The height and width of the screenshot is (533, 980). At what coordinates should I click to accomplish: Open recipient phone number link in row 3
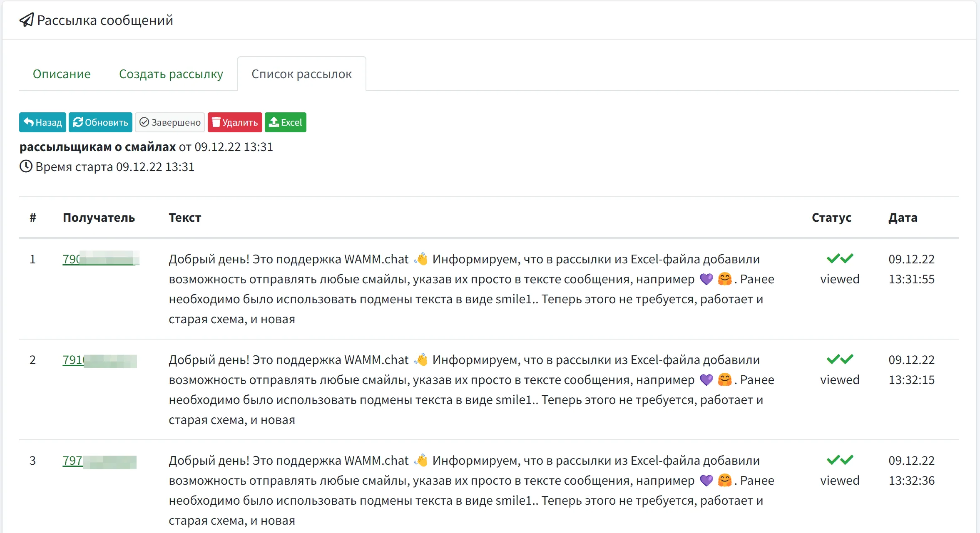(100, 461)
